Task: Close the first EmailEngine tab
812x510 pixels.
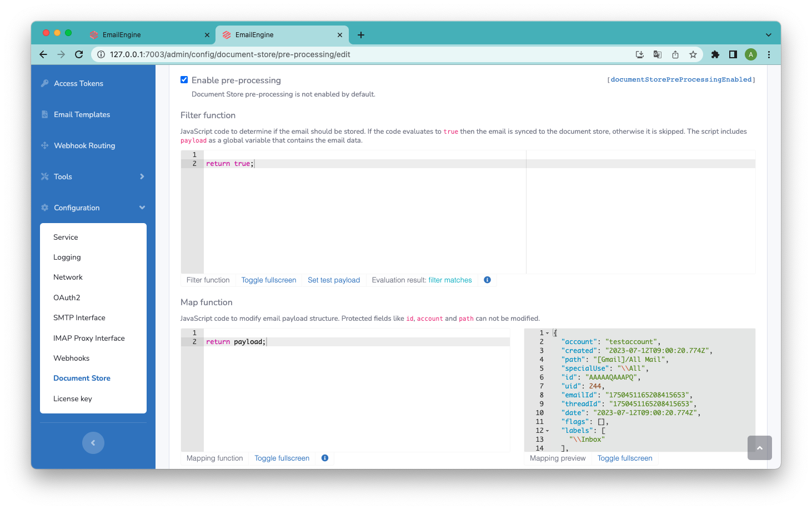Action: [x=207, y=35]
